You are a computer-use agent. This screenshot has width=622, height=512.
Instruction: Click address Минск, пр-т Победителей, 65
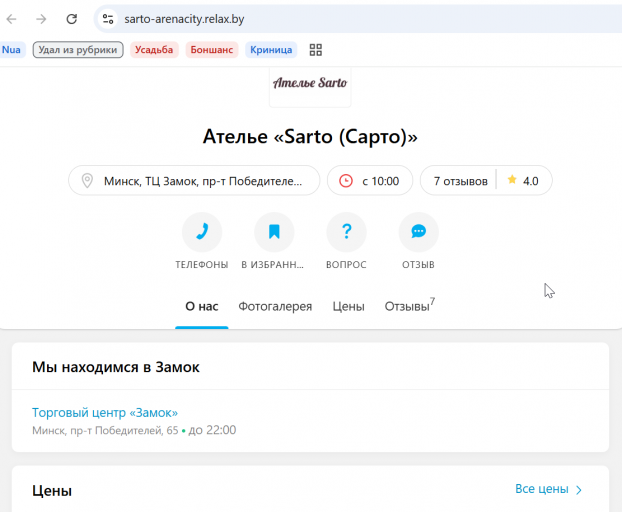[x=105, y=430]
